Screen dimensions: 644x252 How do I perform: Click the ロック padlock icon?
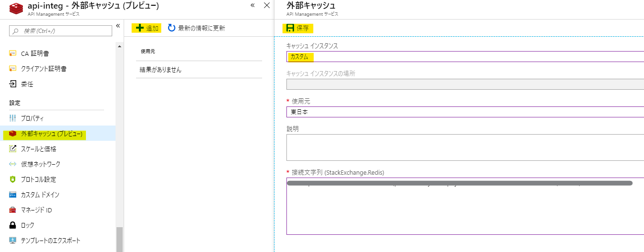(x=13, y=225)
